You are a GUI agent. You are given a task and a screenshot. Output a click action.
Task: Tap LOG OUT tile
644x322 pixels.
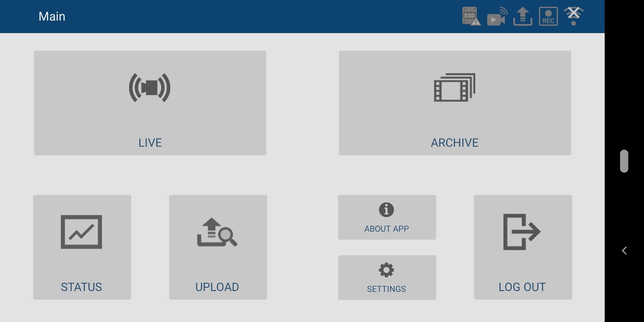point(523,247)
